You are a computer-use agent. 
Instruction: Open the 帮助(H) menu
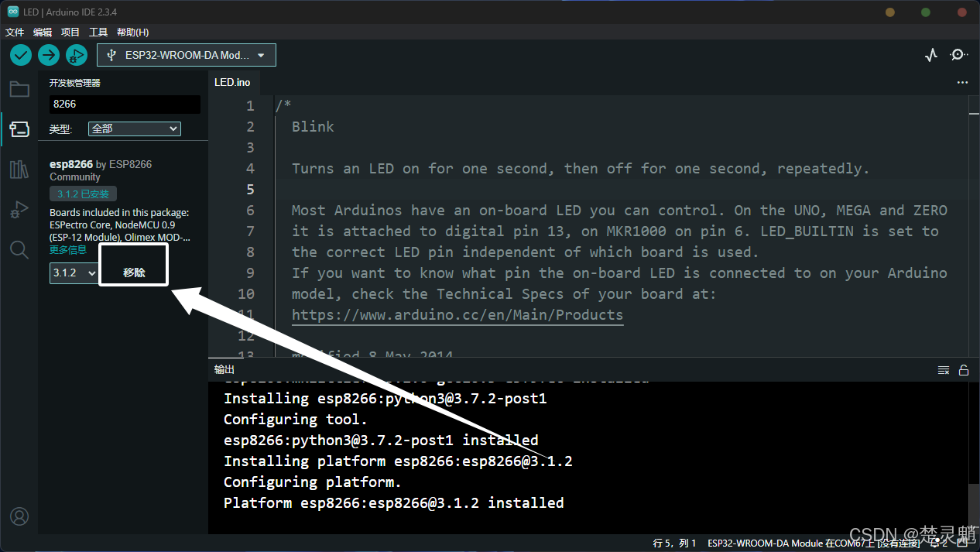(132, 33)
